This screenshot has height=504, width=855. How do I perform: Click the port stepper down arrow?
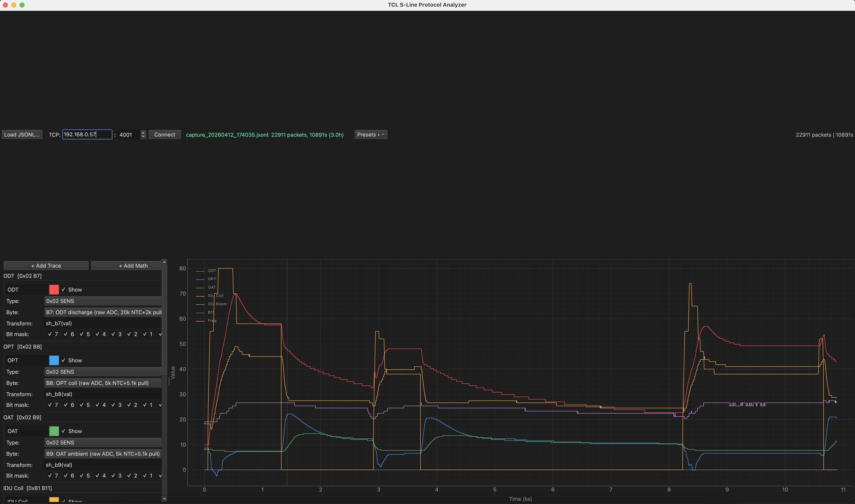[143, 137]
